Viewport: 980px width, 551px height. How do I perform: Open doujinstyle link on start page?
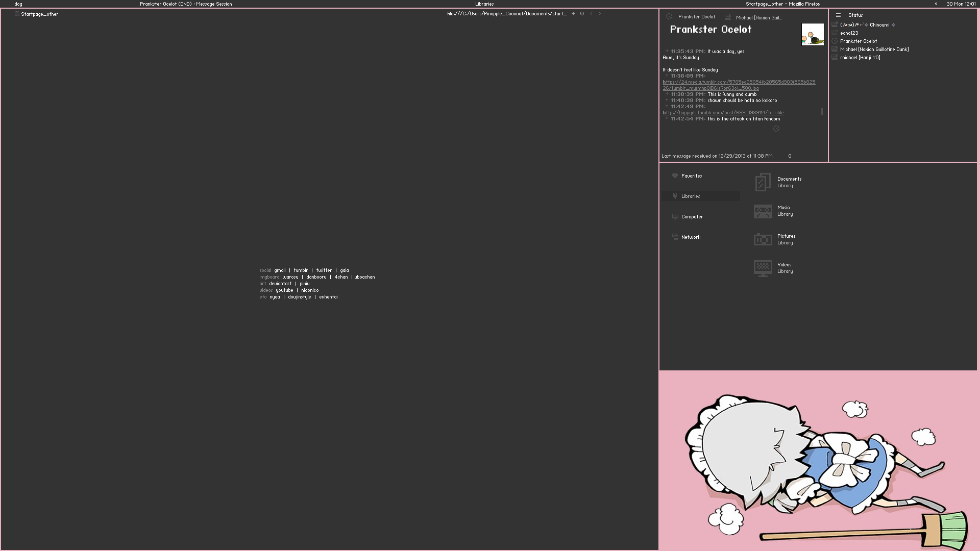[299, 297]
